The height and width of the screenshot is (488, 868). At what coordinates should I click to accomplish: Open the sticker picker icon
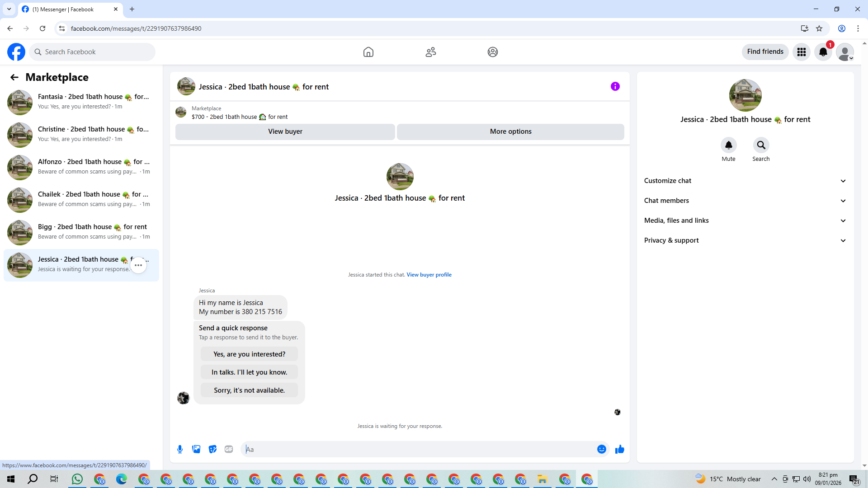212,449
